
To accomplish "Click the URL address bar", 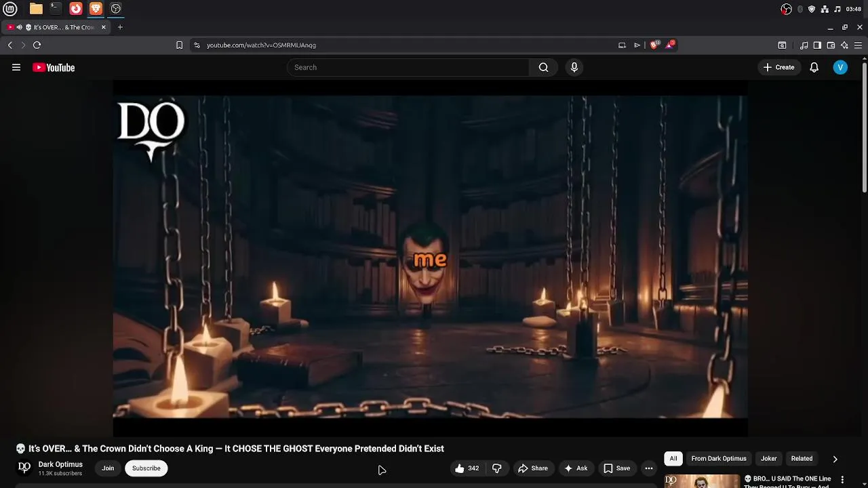I will click(x=407, y=45).
